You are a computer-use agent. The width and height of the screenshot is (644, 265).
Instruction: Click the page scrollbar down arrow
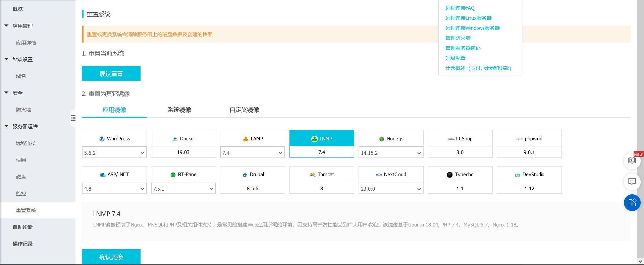tap(640, 261)
